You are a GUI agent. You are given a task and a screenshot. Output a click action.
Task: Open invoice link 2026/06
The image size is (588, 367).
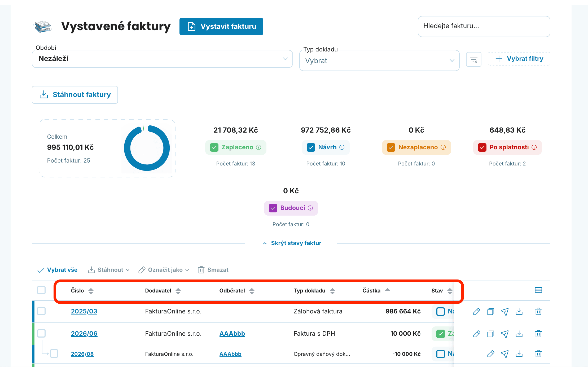pyautogui.click(x=84, y=334)
